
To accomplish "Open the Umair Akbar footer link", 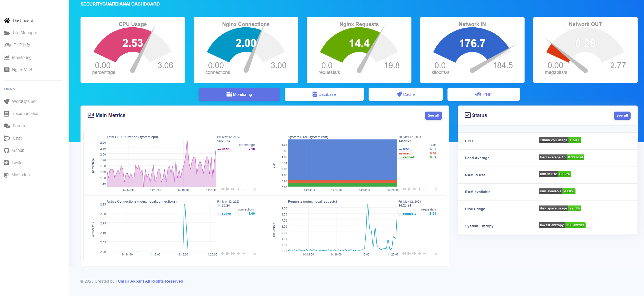I will tap(130, 281).
